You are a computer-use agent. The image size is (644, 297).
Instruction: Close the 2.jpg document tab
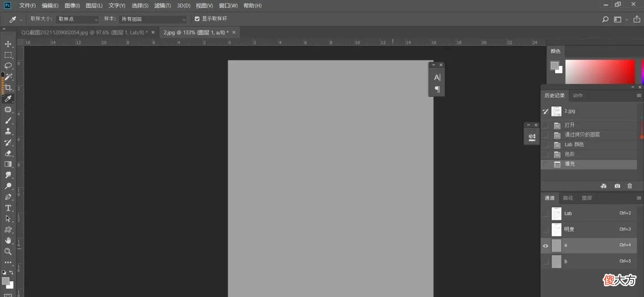(x=234, y=33)
